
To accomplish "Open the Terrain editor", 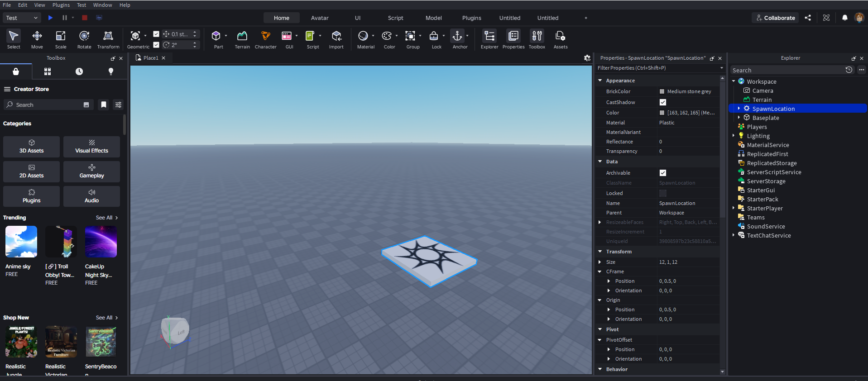I will [242, 39].
